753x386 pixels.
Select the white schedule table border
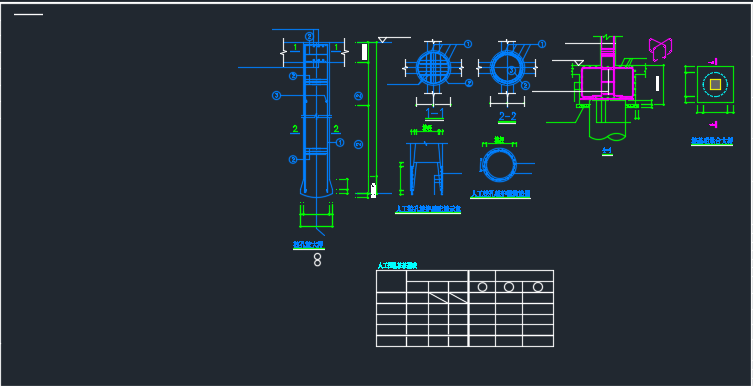(x=465, y=308)
